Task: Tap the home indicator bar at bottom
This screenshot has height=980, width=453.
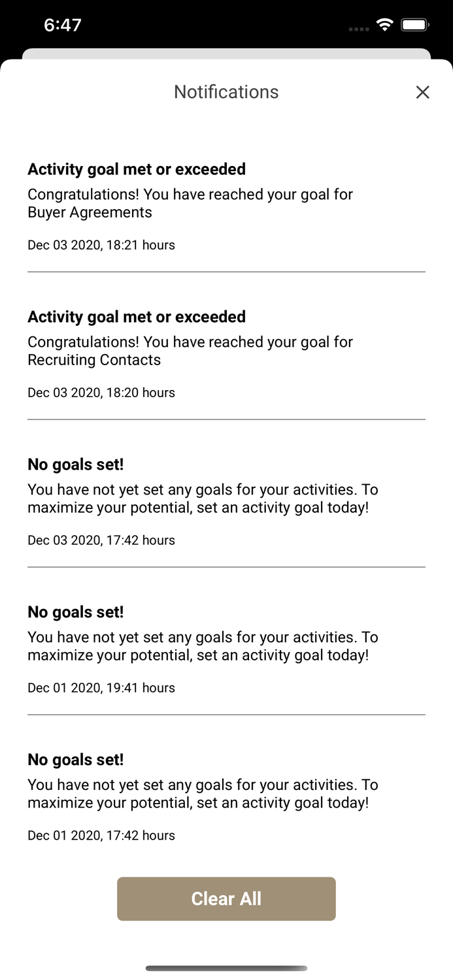Action: point(226,968)
